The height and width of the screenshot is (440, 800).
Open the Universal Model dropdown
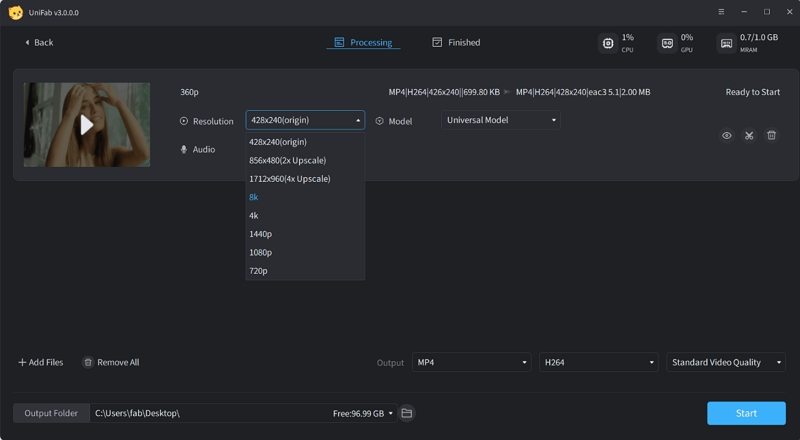tap(501, 120)
